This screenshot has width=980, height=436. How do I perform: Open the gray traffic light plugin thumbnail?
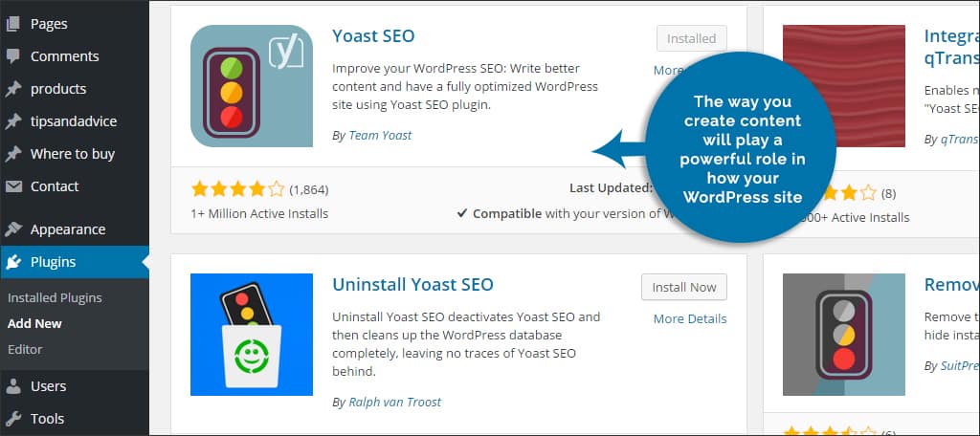point(844,335)
